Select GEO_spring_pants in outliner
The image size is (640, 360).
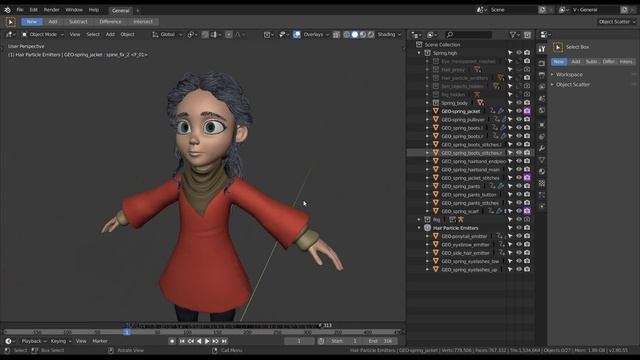tap(460, 186)
